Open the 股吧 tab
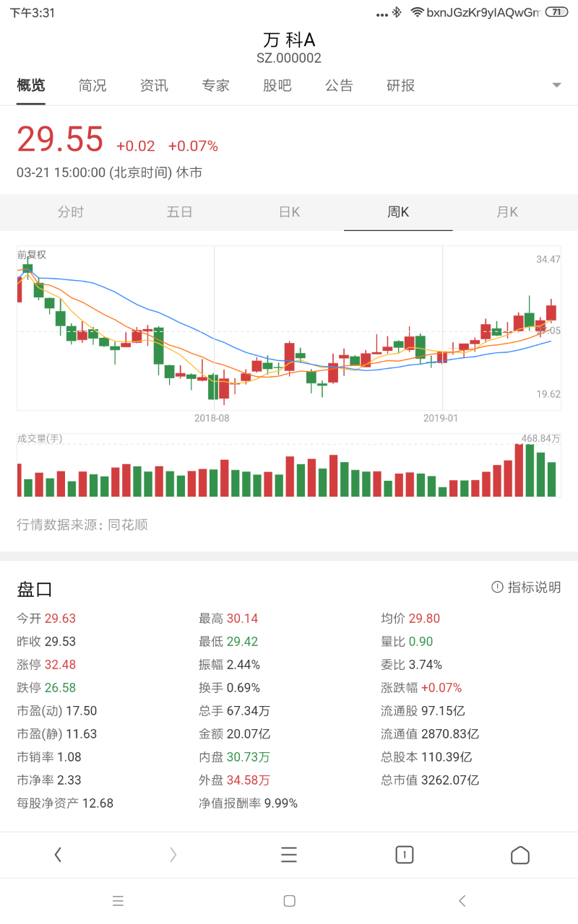The image size is (578, 924). click(277, 85)
